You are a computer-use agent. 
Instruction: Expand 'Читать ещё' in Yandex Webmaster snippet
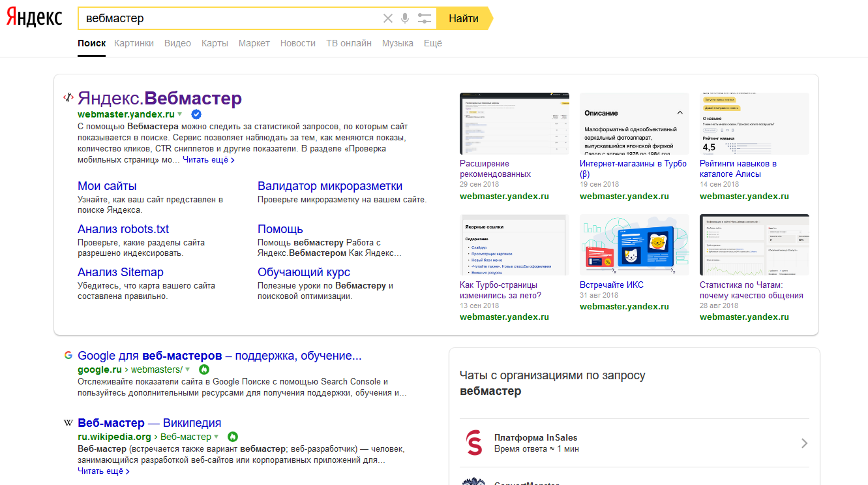tap(208, 159)
